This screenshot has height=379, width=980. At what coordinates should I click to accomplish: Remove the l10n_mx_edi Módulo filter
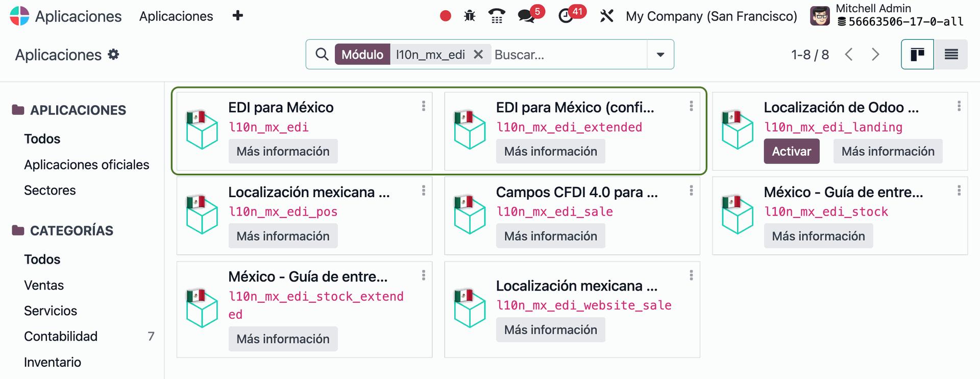(478, 54)
